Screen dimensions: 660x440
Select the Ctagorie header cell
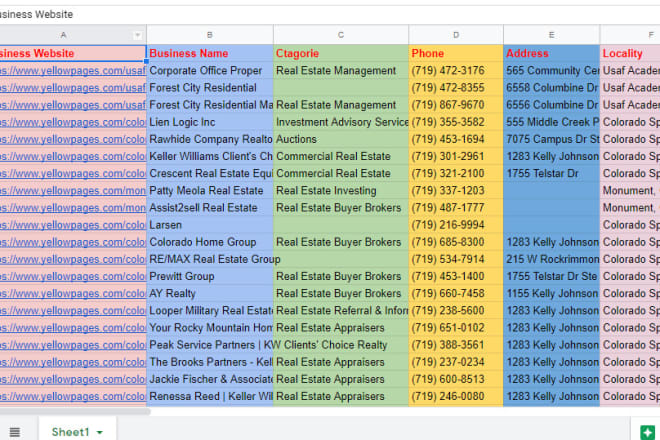coord(341,53)
